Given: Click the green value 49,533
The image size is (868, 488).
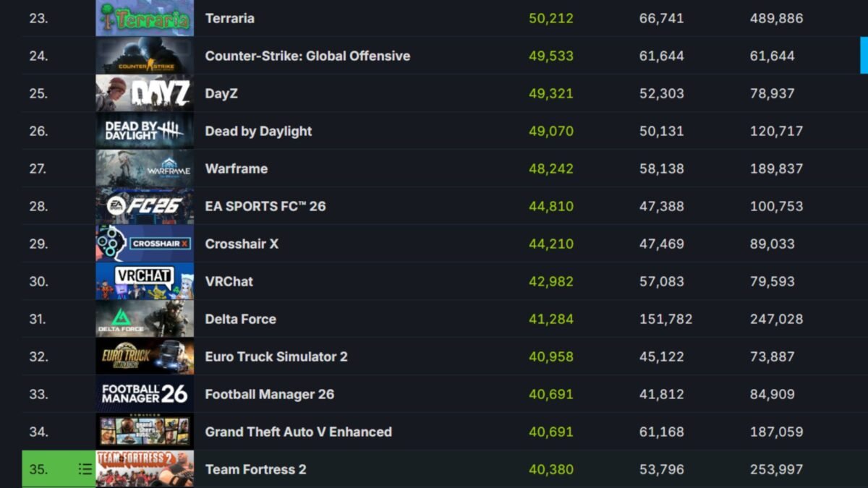Looking at the screenshot, I should pyautogui.click(x=551, y=56).
